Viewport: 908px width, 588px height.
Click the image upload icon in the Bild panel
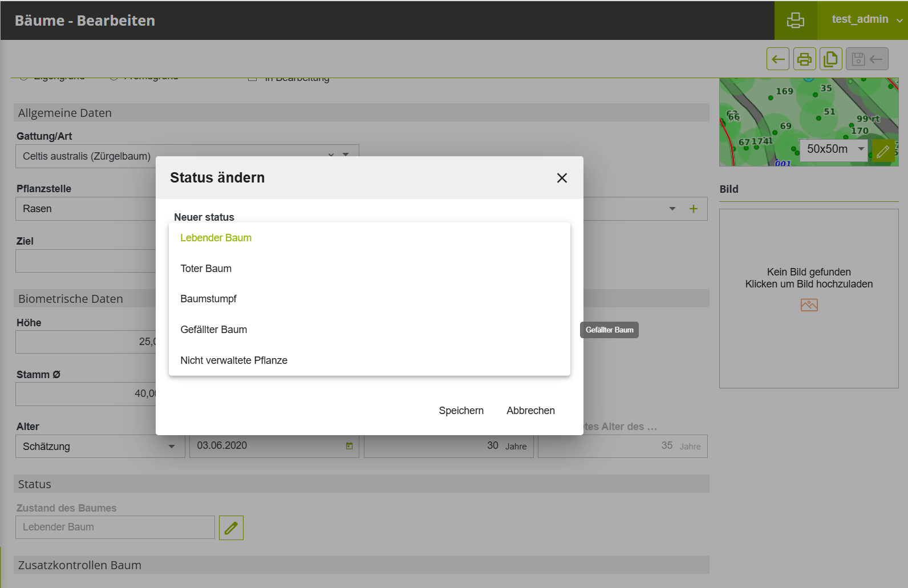click(x=809, y=305)
